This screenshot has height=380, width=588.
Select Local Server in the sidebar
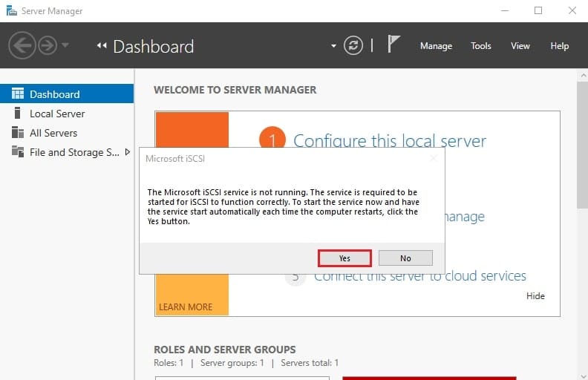pos(67,113)
